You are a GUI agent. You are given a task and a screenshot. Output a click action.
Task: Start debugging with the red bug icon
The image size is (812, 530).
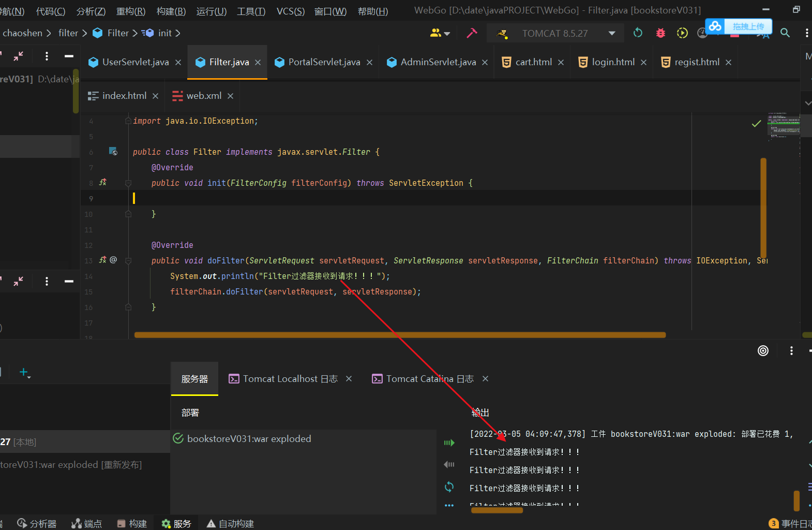coord(660,33)
